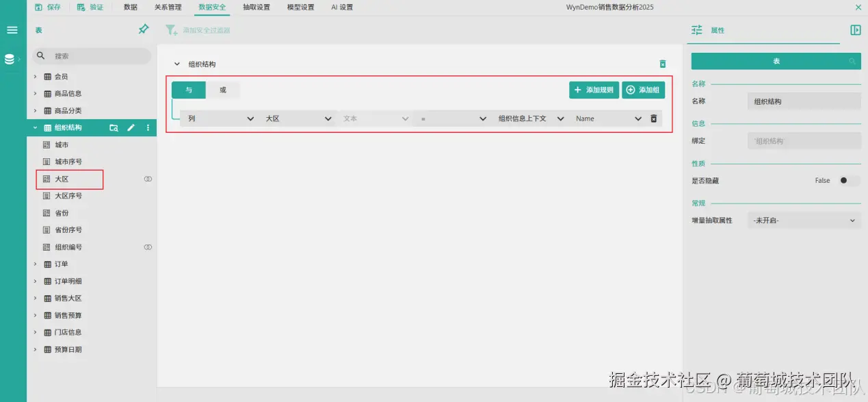Screen dimensions: 868x402
Task: Pin the 表 panel with pin icon
Action: pos(144,29)
